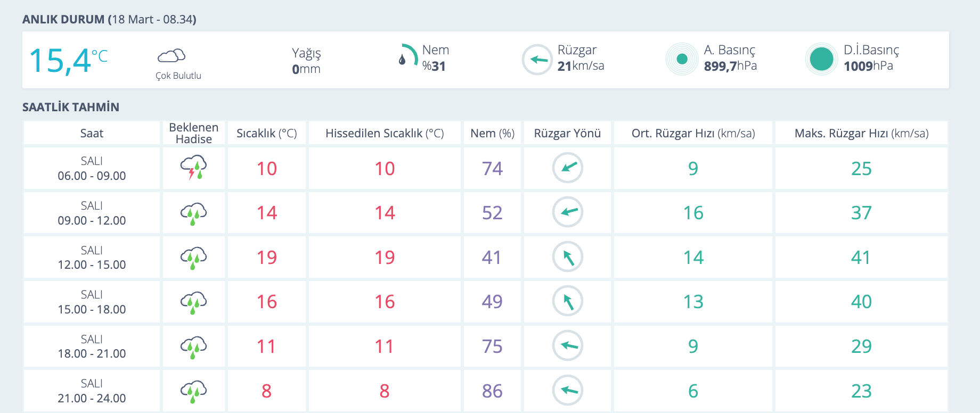The height and width of the screenshot is (413, 980).
Task: Click thunderstorm icon for 06.00 - 09.00
Action: (193, 168)
